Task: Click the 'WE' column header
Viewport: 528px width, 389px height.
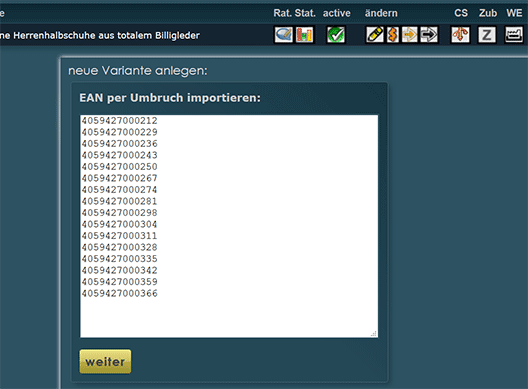Action: (x=514, y=13)
